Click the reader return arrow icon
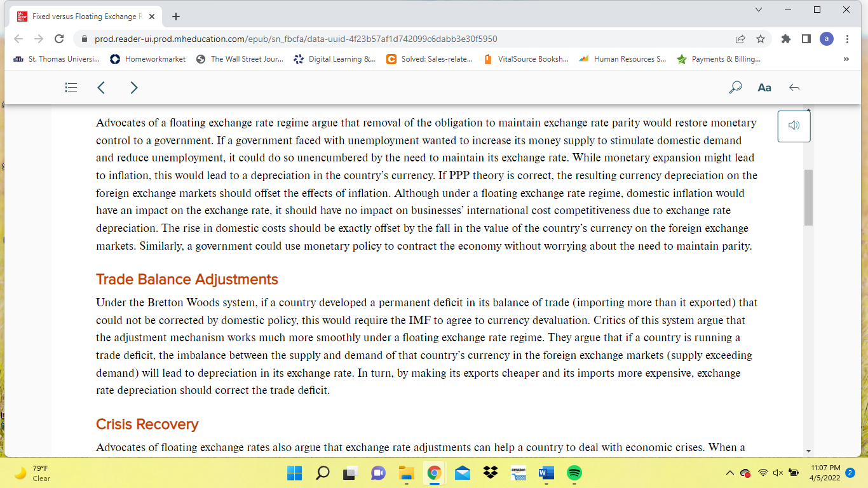This screenshot has height=488, width=868. pos(794,88)
